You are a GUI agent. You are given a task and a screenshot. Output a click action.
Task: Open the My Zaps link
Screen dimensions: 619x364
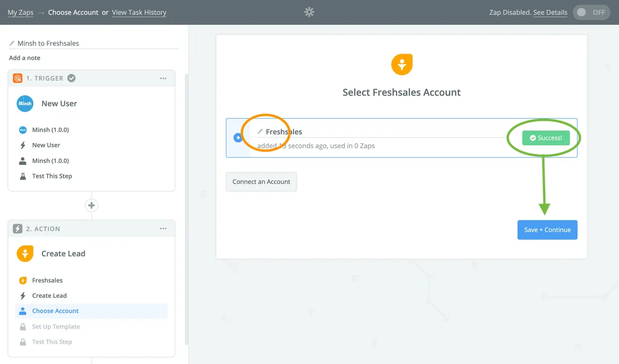point(21,12)
